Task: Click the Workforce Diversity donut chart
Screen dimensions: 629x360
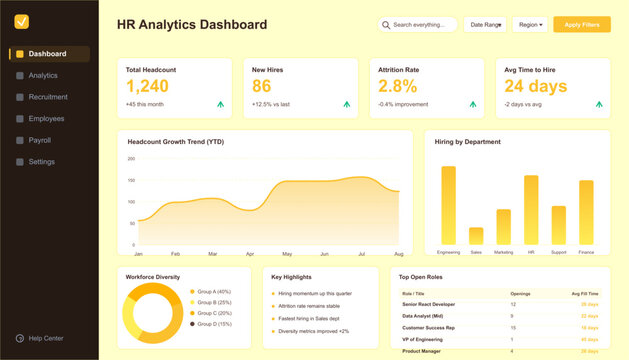Action: (x=152, y=313)
